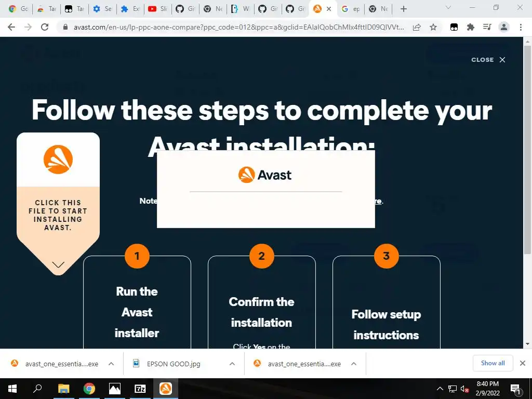Image resolution: width=532 pixels, height=399 pixels.
Task: Switch to the Google search 'ep' tab
Action: pyautogui.click(x=351, y=9)
